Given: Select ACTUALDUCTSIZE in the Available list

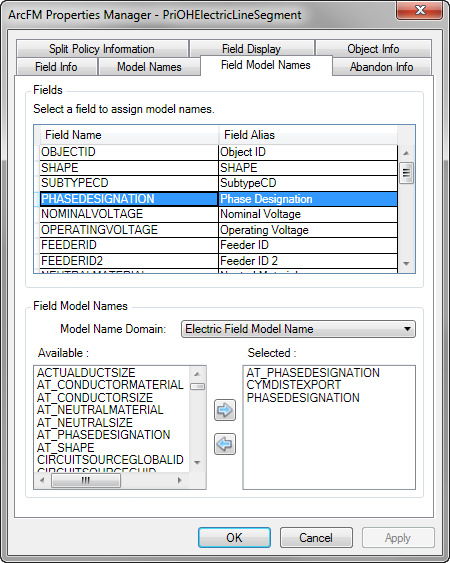Looking at the screenshot, I should pos(86,373).
